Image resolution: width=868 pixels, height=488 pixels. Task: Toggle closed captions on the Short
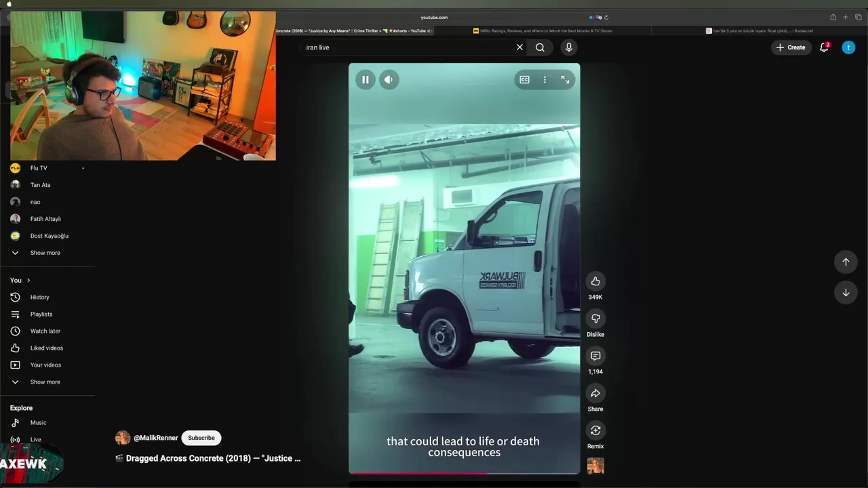[x=524, y=79]
